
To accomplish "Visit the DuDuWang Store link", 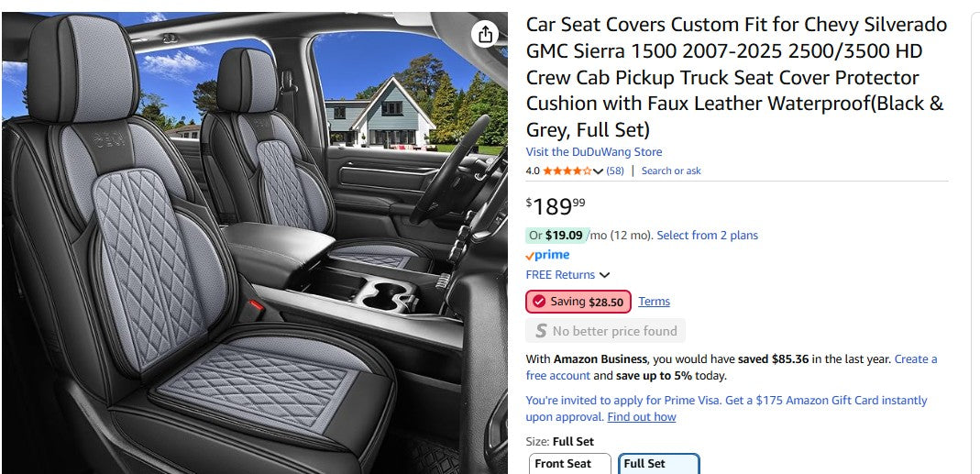I will pyautogui.click(x=593, y=152).
